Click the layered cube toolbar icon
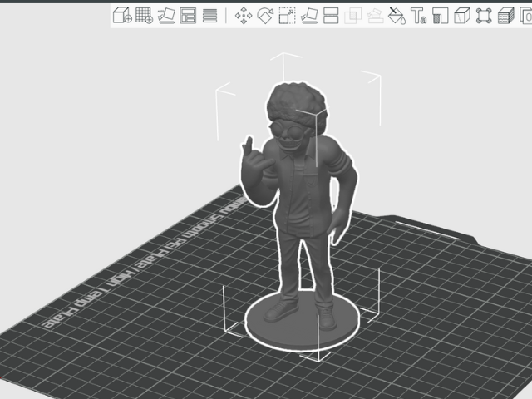Image resolution: width=532 pixels, height=399 pixels. point(505,15)
